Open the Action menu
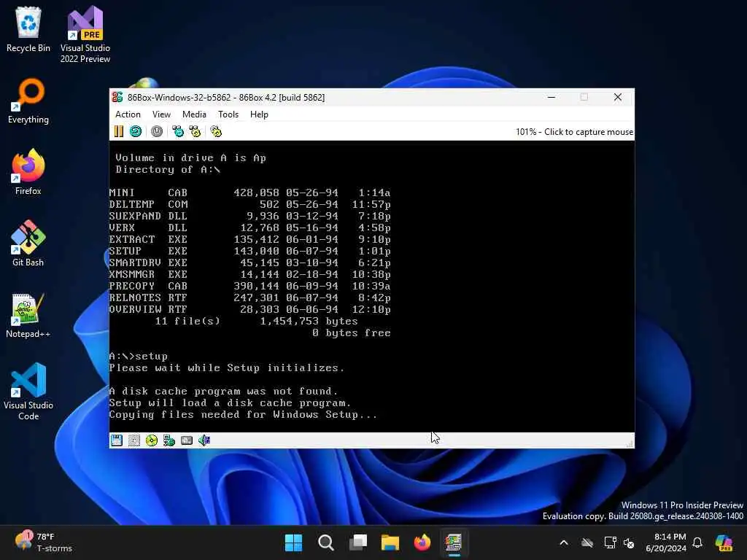Image resolution: width=747 pixels, height=560 pixels. tap(128, 114)
